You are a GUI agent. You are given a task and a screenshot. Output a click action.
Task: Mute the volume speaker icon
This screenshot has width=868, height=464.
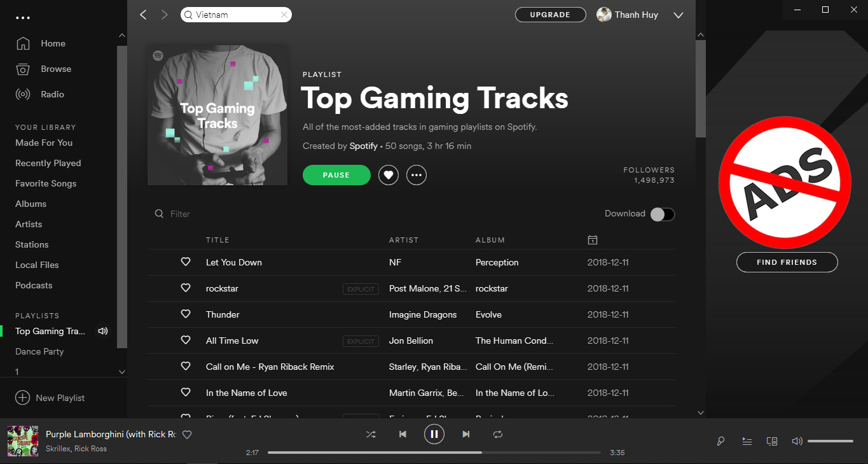[797, 440]
